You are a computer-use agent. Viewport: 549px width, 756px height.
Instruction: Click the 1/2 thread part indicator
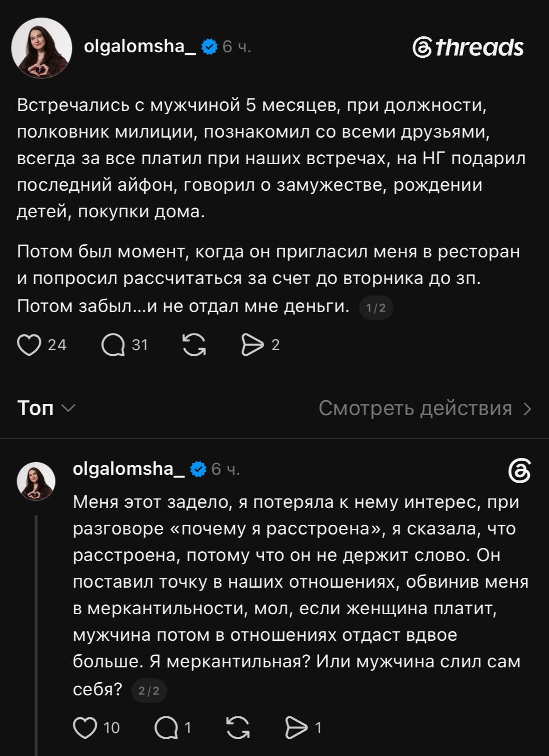(376, 308)
